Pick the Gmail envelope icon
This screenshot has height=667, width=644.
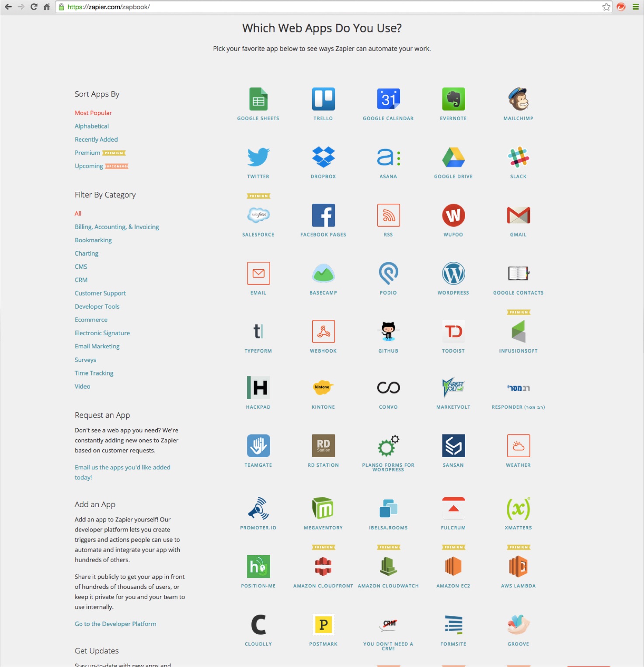pos(519,215)
